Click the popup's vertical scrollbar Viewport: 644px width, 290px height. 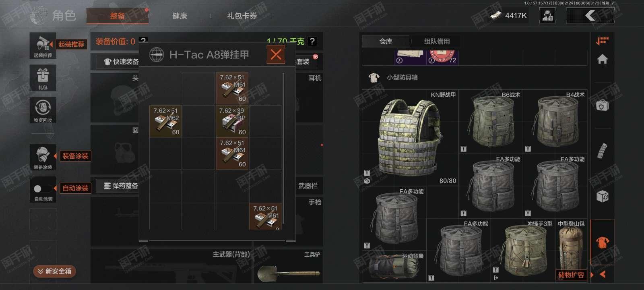[284, 148]
